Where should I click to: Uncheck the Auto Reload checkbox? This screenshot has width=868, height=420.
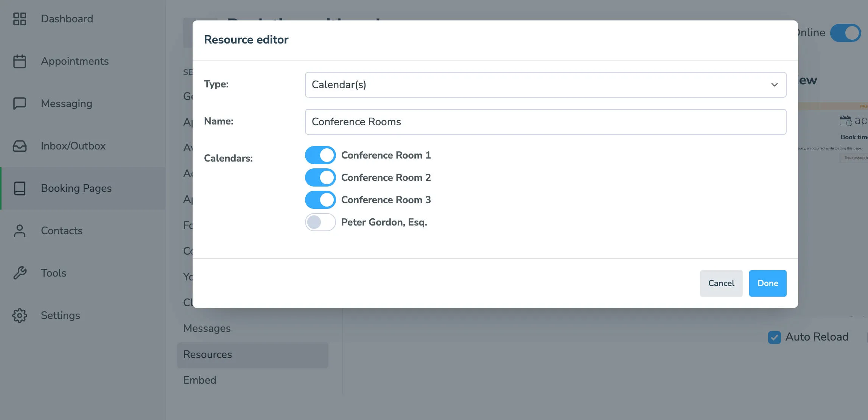(774, 337)
